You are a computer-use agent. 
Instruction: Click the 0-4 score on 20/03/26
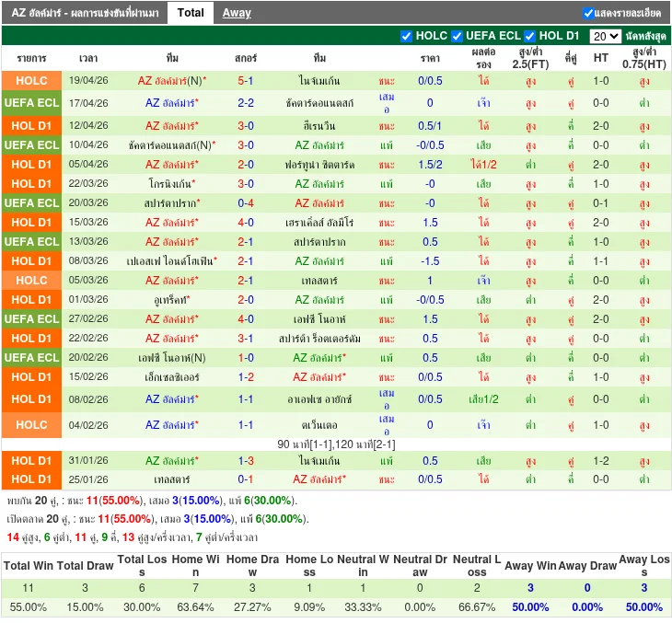pyautogui.click(x=246, y=203)
